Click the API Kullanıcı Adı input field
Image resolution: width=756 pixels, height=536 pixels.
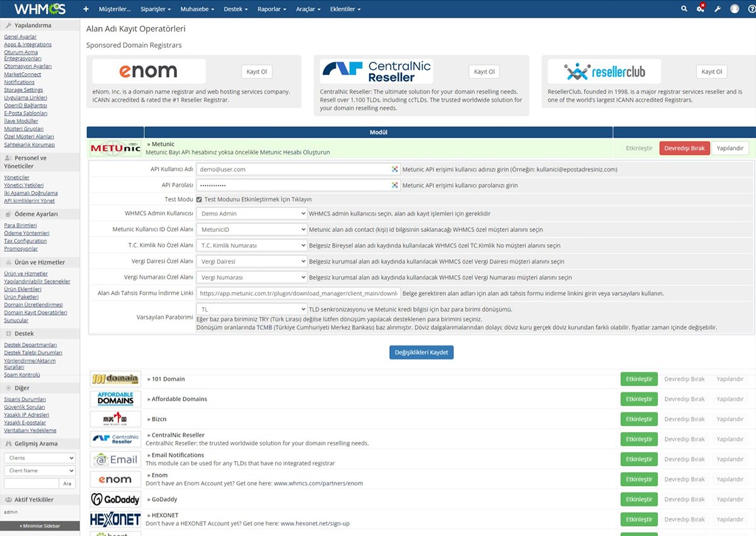[x=298, y=169]
